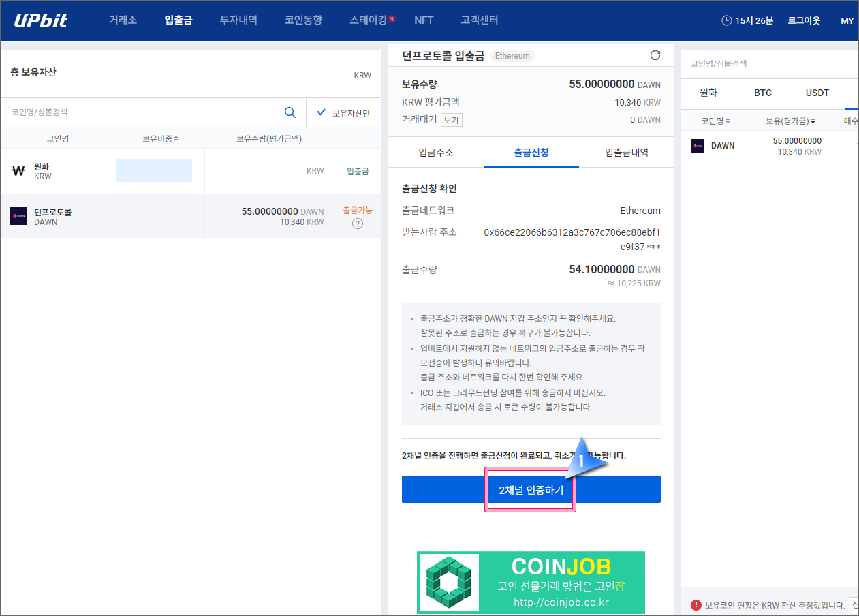
Task: Sort right panel by 코인명
Action: [x=716, y=121]
